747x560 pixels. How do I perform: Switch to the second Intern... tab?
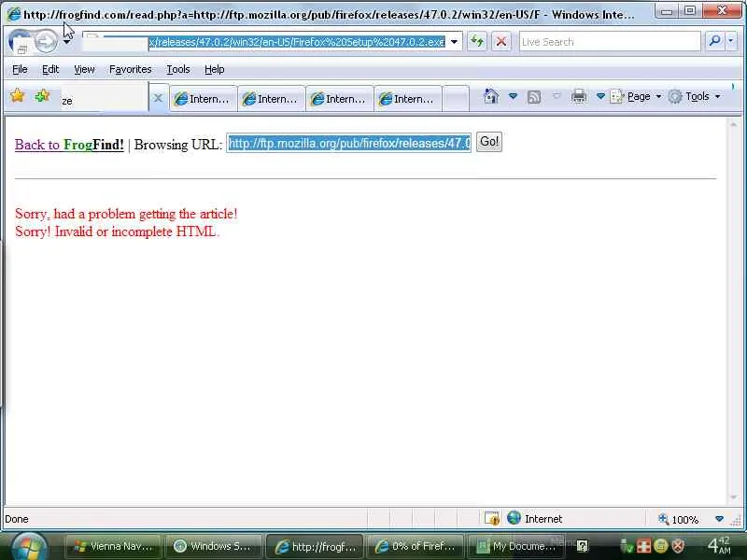(x=271, y=99)
